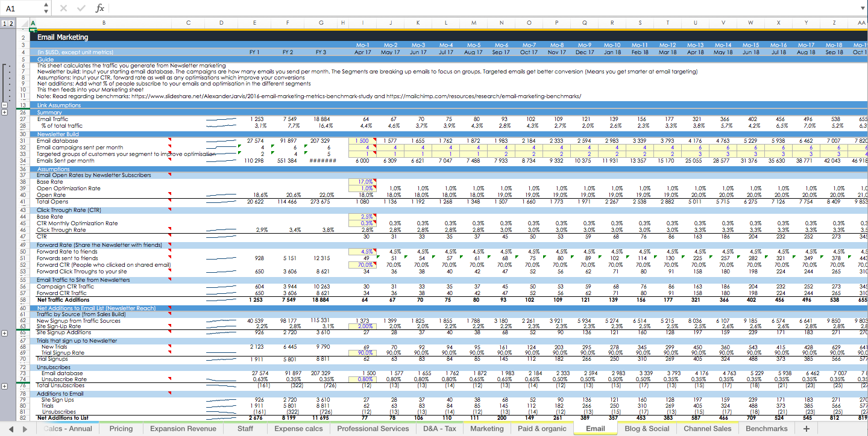The width and height of the screenshot is (868, 436).
Task: Select row 27 header
Action: (24, 119)
